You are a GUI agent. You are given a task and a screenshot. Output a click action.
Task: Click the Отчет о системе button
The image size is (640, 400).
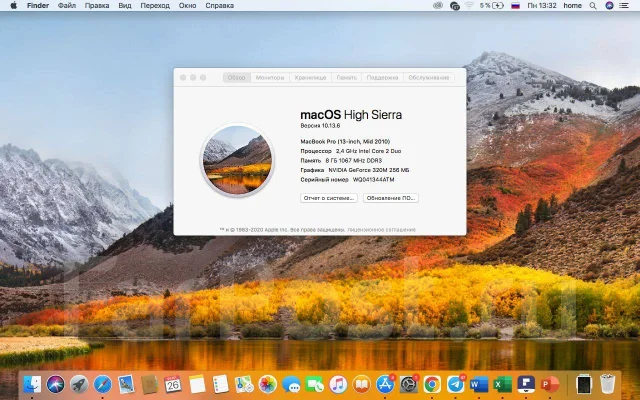point(329,198)
